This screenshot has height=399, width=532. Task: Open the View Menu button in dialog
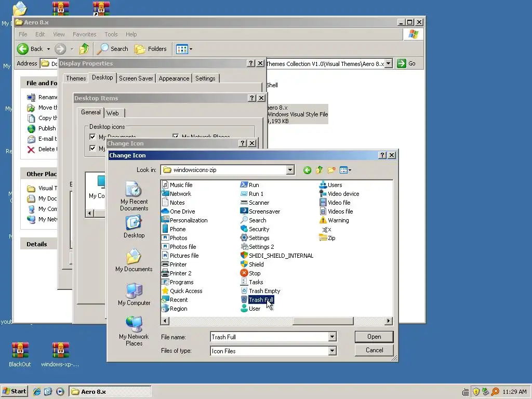345,170
